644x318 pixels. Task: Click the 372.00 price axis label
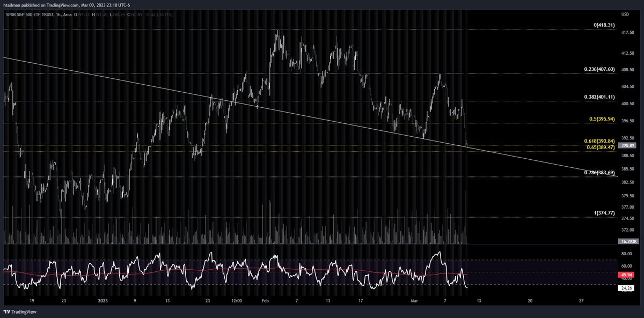[627, 230]
